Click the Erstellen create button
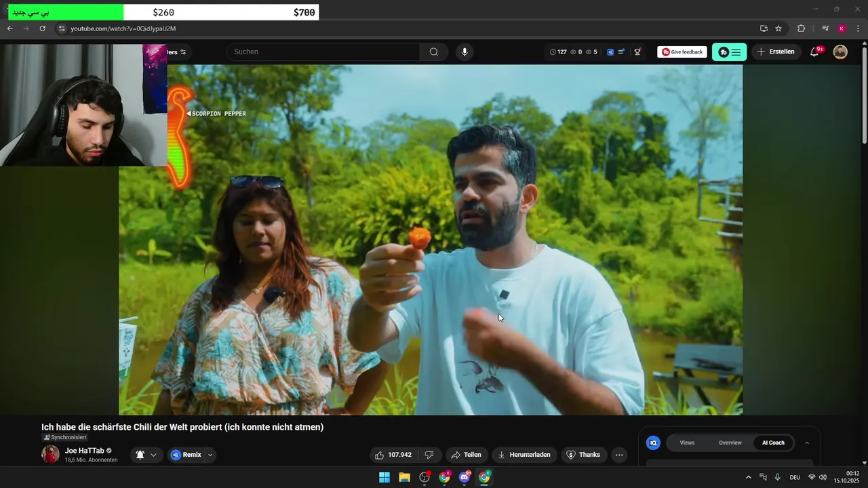 pyautogui.click(x=776, y=52)
